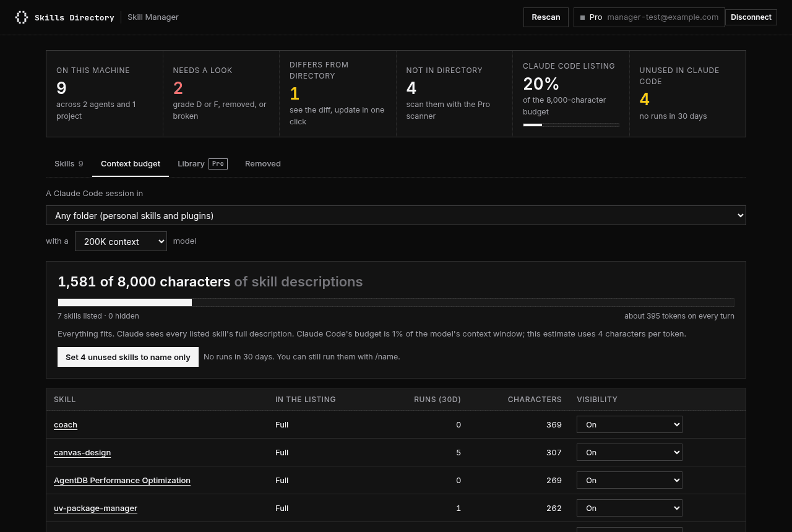The width and height of the screenshot is (792, 532).
Task: Open the canvas-design skill link
Action: tap(82, 453)
